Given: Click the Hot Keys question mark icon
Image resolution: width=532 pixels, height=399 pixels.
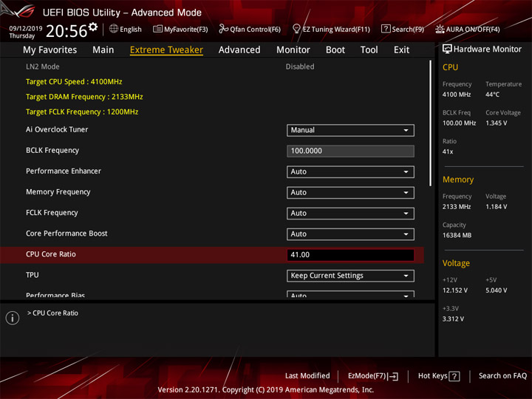Looking at the screenshot, I should [454, 376].
